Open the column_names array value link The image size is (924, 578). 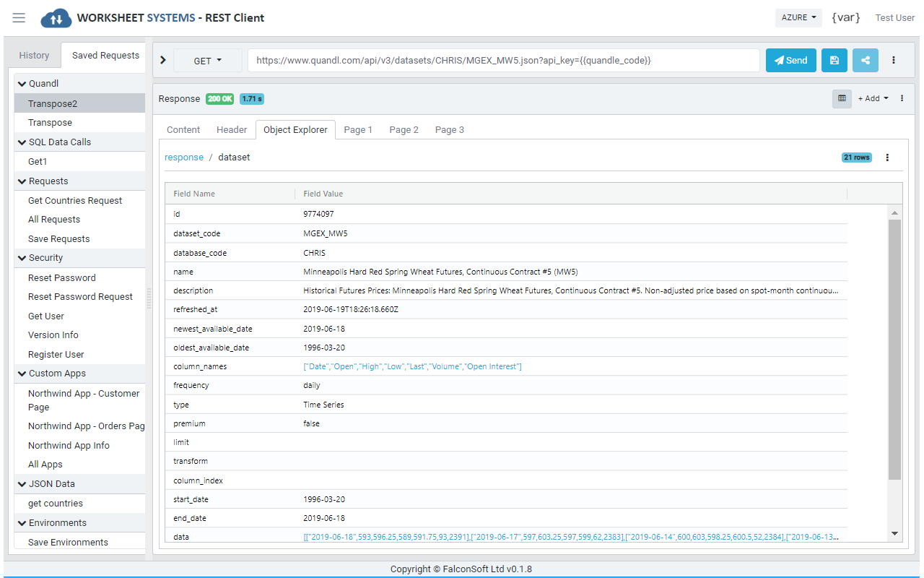click(412, 366)
